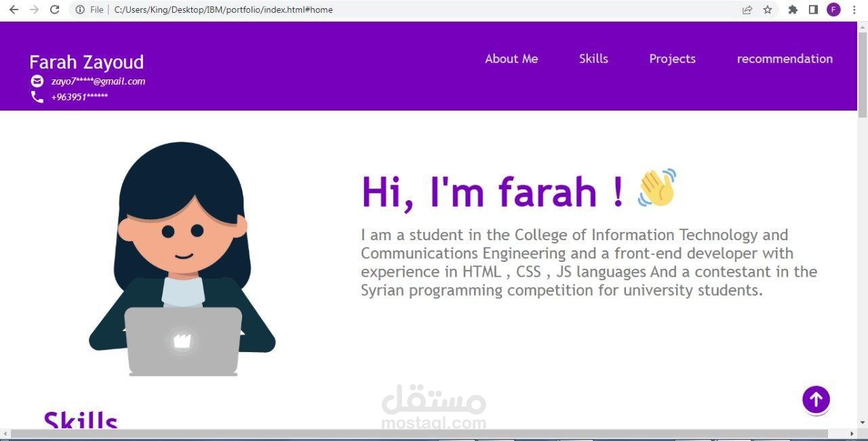Click the horizontal scrollbar right arrow

pos(852,434)
